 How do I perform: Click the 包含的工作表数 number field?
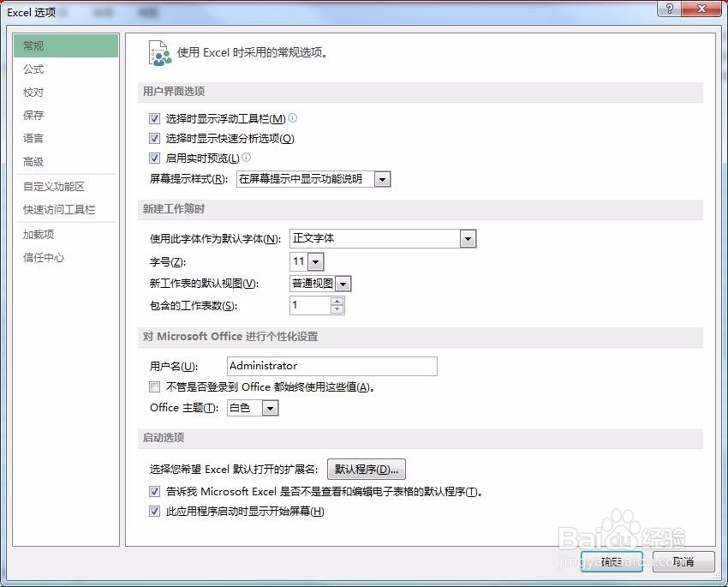(311, 306)
